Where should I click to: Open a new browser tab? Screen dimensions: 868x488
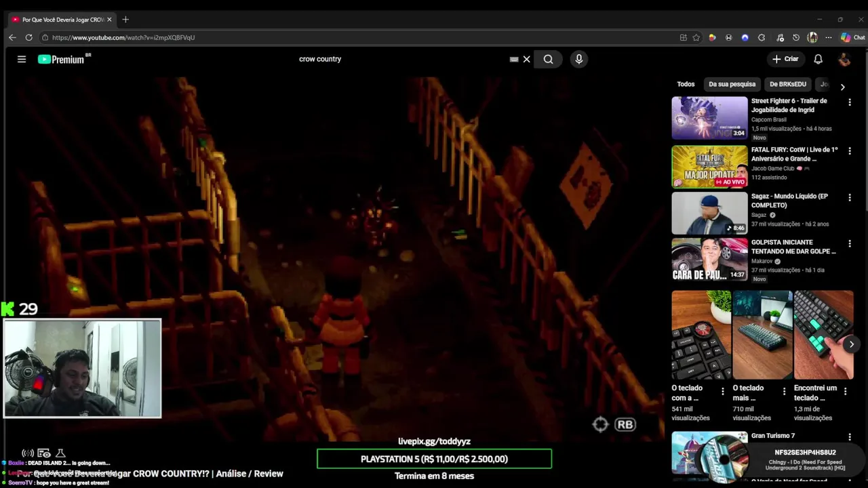coord(125,20)
